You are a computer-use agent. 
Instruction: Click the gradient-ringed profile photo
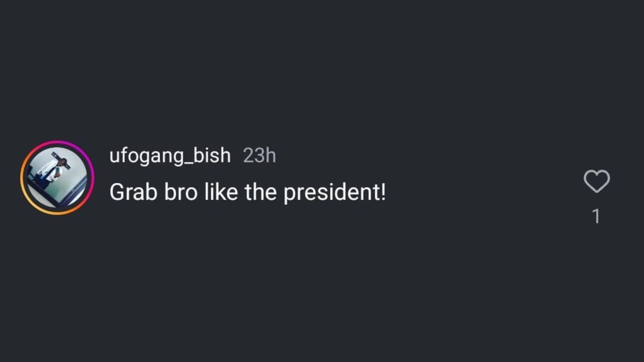click(57, 178)
